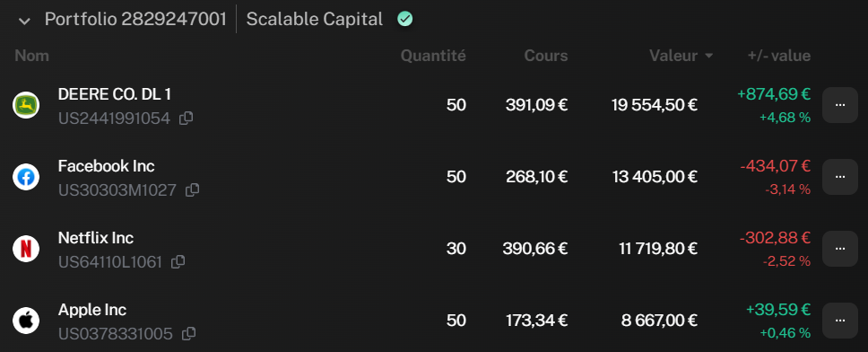Click the green verified checkmark icon
This screenshot has height=352, width=868.
point(404,20)
